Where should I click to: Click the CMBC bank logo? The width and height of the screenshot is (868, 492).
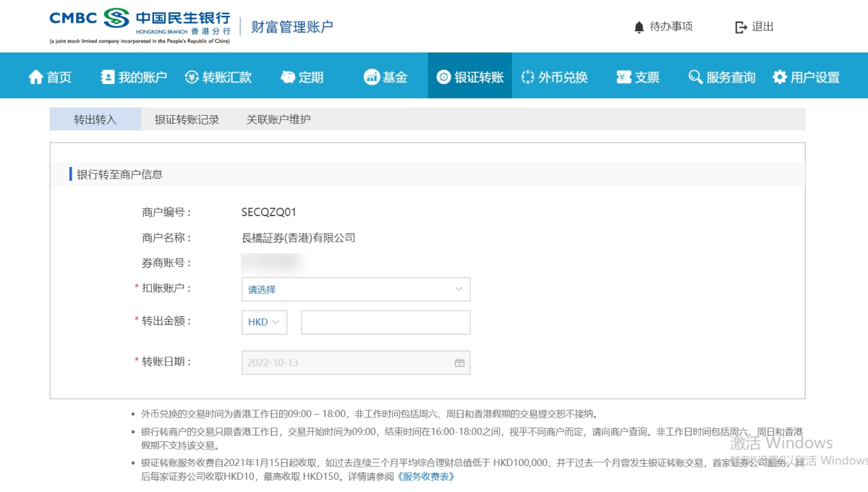click(x=140, y=26)
